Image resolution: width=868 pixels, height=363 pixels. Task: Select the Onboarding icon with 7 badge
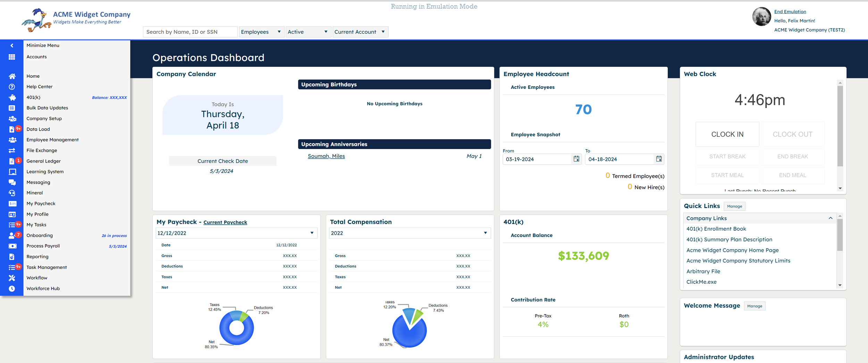pos(12,235)
